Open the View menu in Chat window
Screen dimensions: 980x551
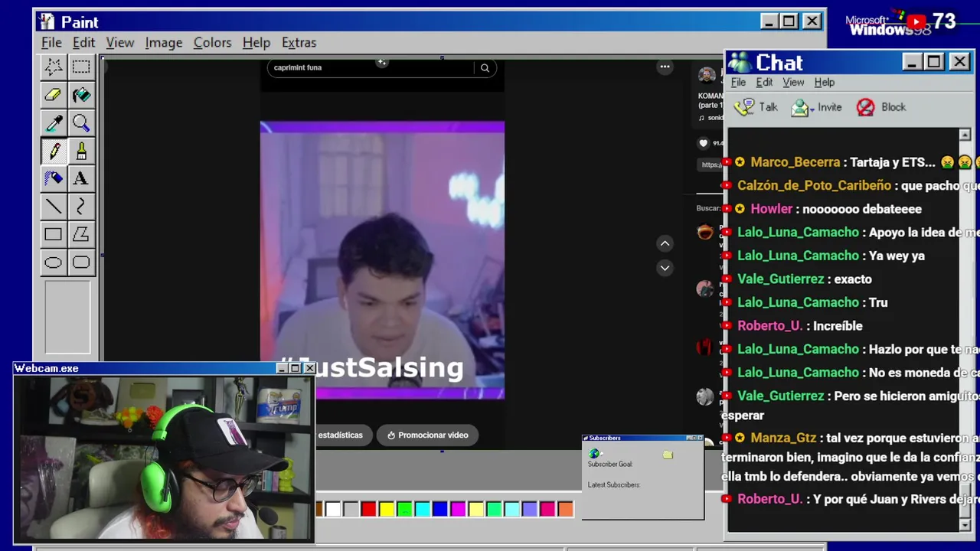(x=793, y=82)
